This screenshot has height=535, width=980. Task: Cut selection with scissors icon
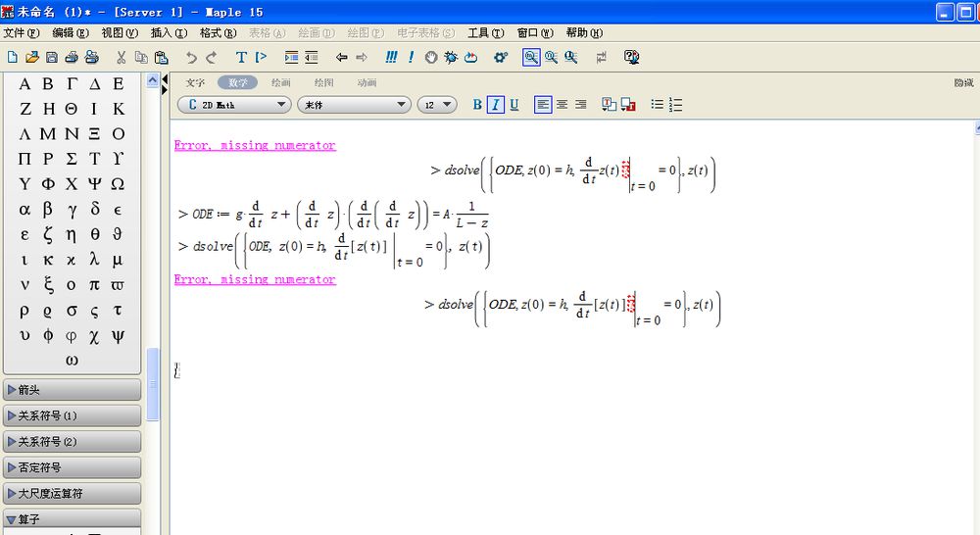[x=122, y=58]
